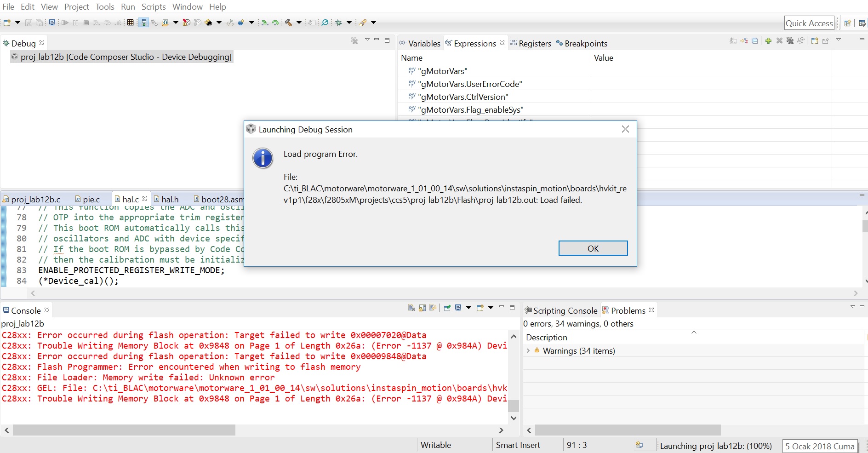
Task: Open the proj_lab12b.c editor tab
Action: [32, 199]
